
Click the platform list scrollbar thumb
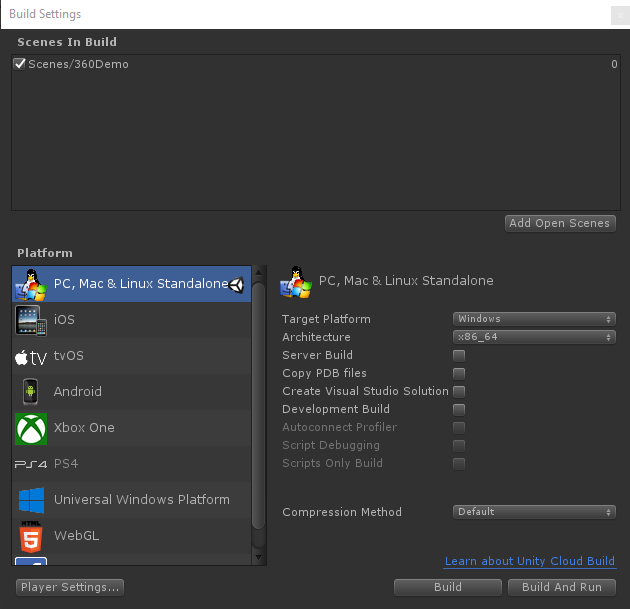258,407
